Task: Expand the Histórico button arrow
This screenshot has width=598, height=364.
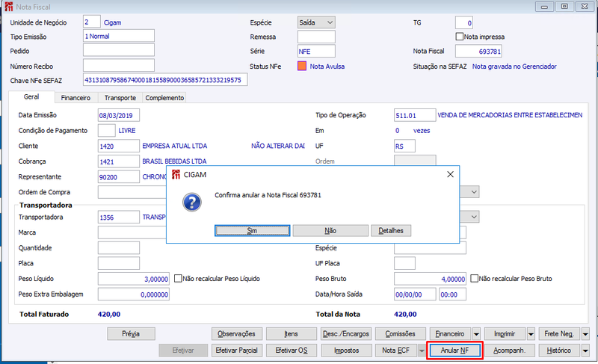Action: (x=585, y=351)
